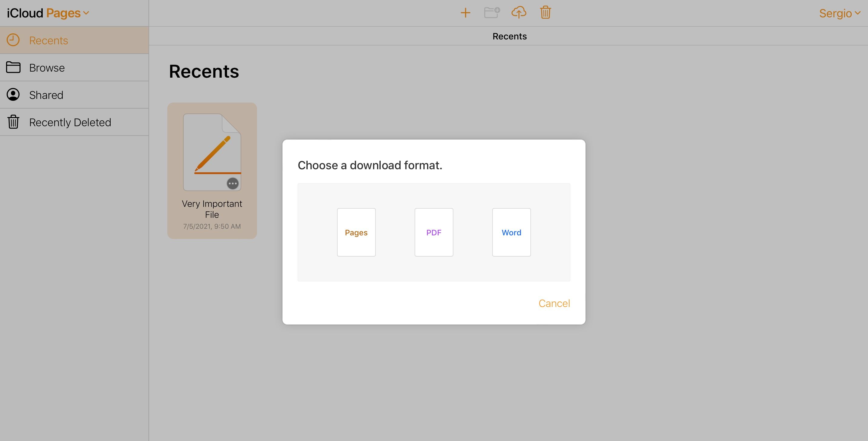Click the new document create icon
The height and width of the screenshot is (441, 868).
point(465,12)
